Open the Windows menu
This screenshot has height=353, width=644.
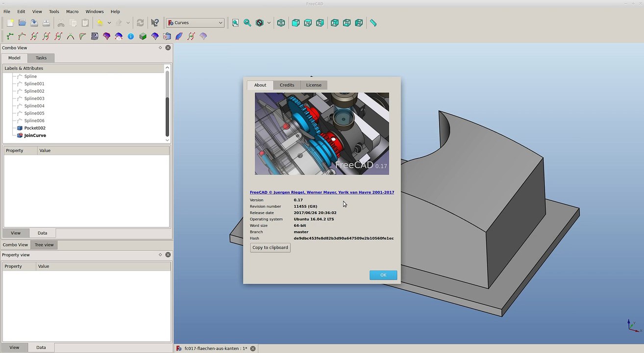95,11
